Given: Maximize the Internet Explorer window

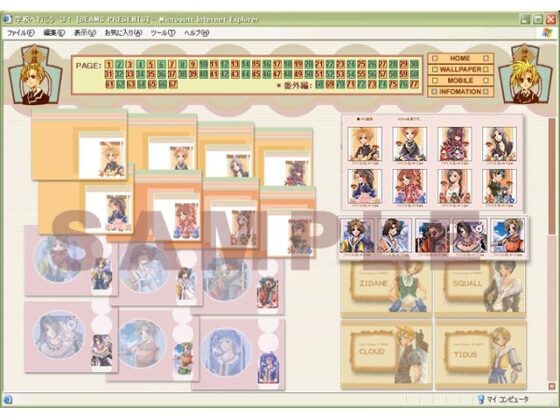Looking at the screenshot, I should click(x=538, y=19).
